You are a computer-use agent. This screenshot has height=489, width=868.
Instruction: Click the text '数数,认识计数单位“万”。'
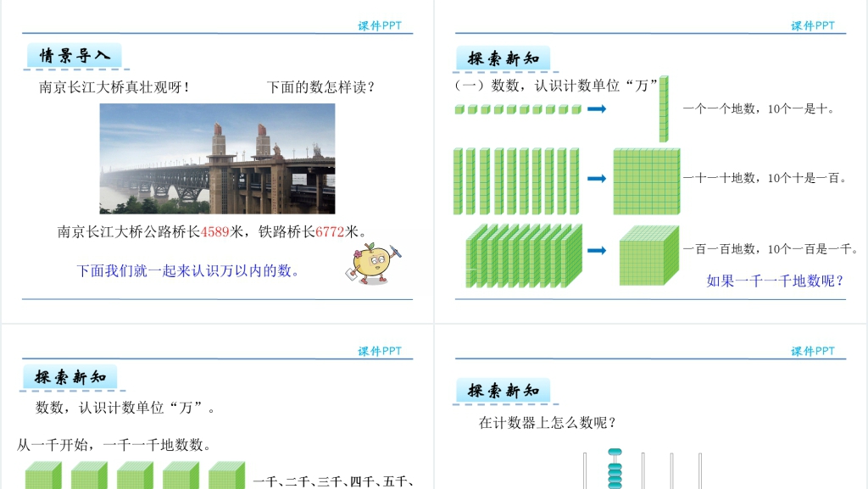pos(125,408)
